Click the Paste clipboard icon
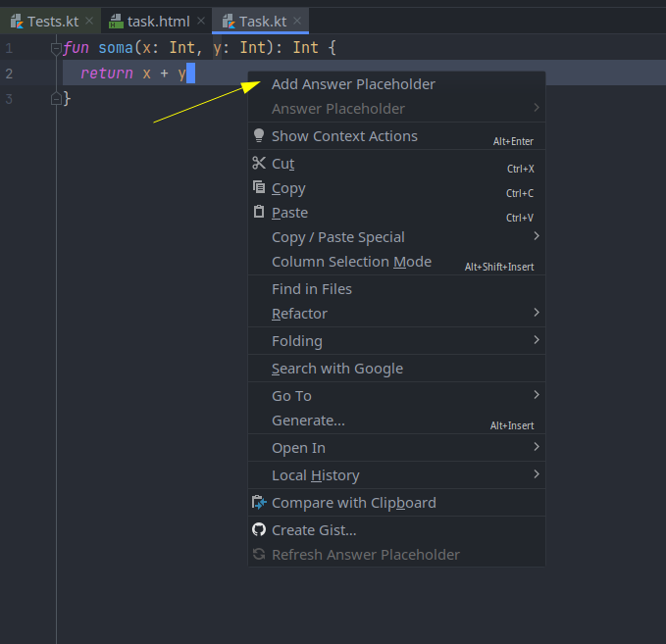The height and width of the screenshot is (644, 666). 259,212
